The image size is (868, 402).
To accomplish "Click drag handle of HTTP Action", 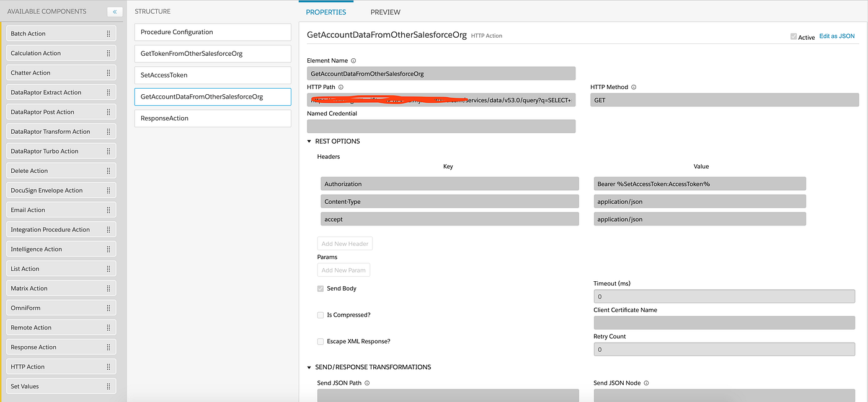I will (x=108, y=367).
